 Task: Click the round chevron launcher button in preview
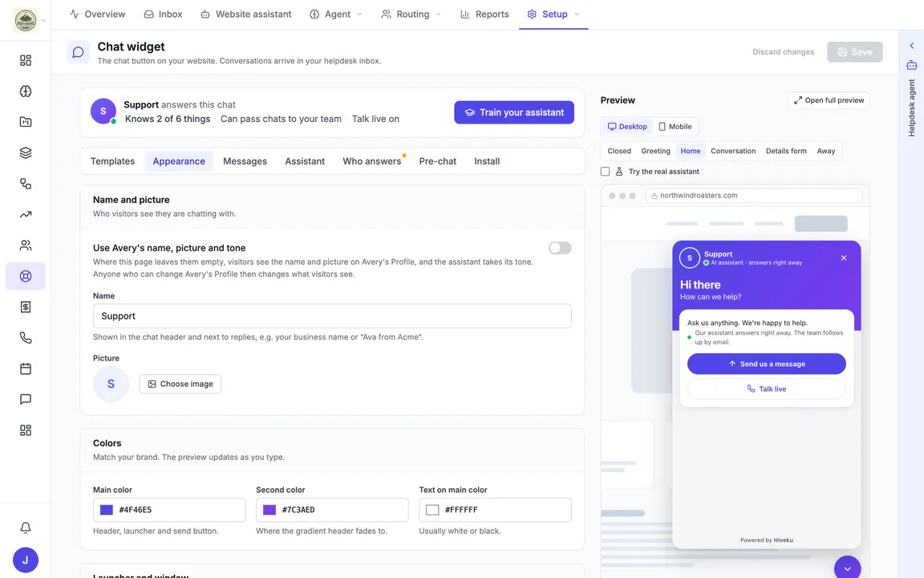point(847,568)
